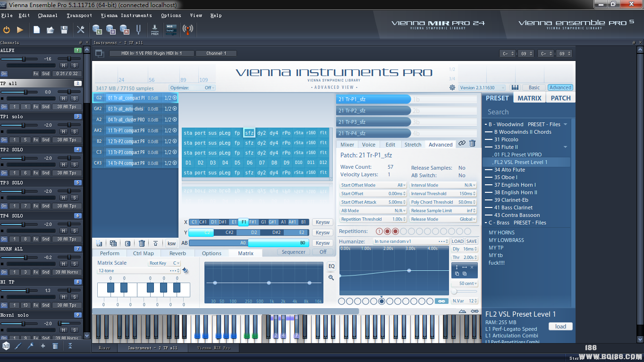Image resolution: width=644 pixels, height=362 pixels.
Task: Select the filled humanize slot circle
Action: click(x=381, y=301)
